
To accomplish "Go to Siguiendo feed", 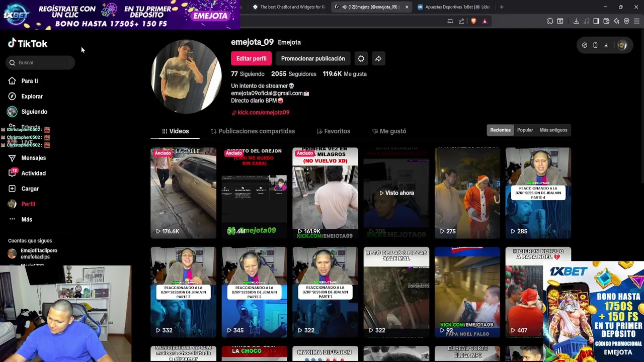I will coord(27,112).
